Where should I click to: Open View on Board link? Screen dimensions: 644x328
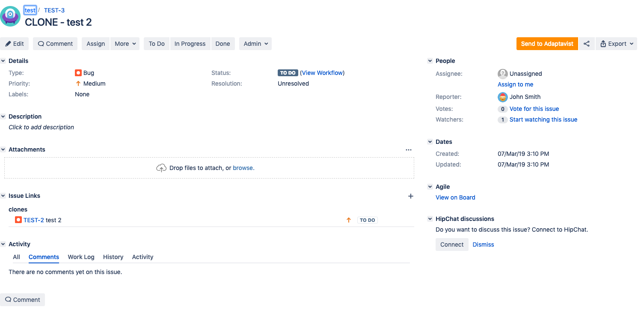[x=455, y=197]
